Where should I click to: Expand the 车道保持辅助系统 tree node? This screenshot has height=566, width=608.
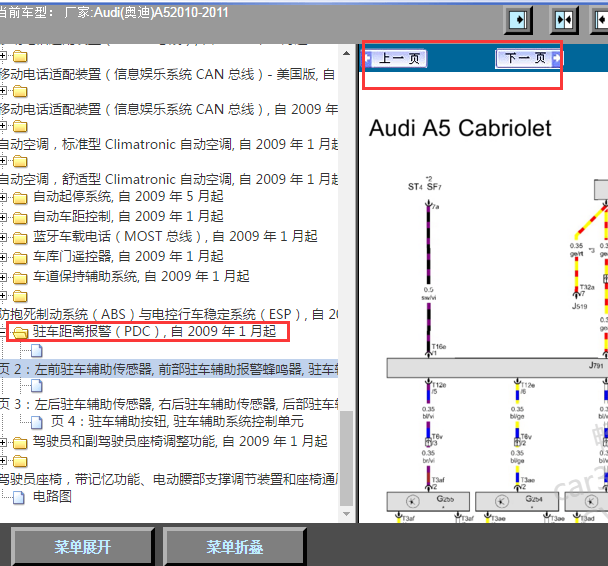[3, 278]
